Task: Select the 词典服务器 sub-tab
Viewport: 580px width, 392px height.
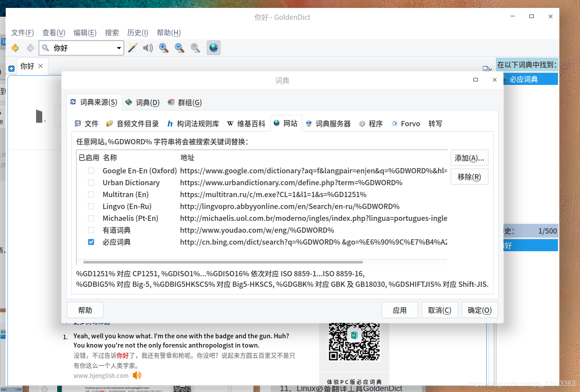Action: pos(328,124)
